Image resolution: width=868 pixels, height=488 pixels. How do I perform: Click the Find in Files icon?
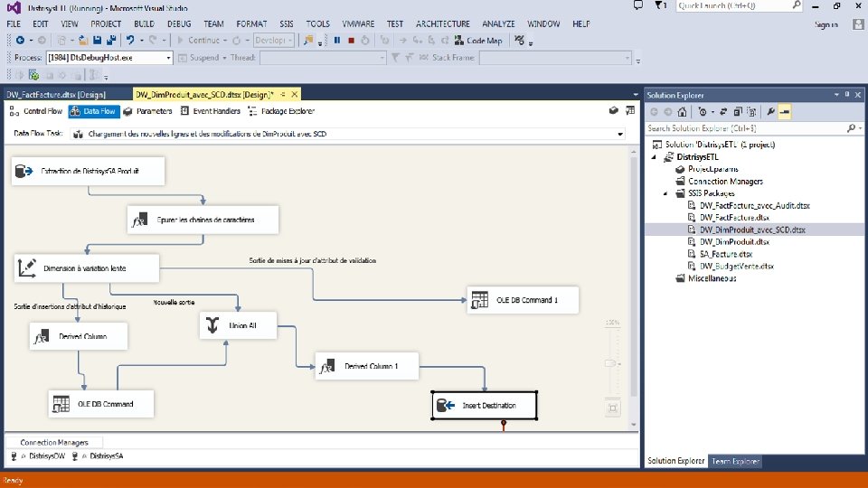308,41
